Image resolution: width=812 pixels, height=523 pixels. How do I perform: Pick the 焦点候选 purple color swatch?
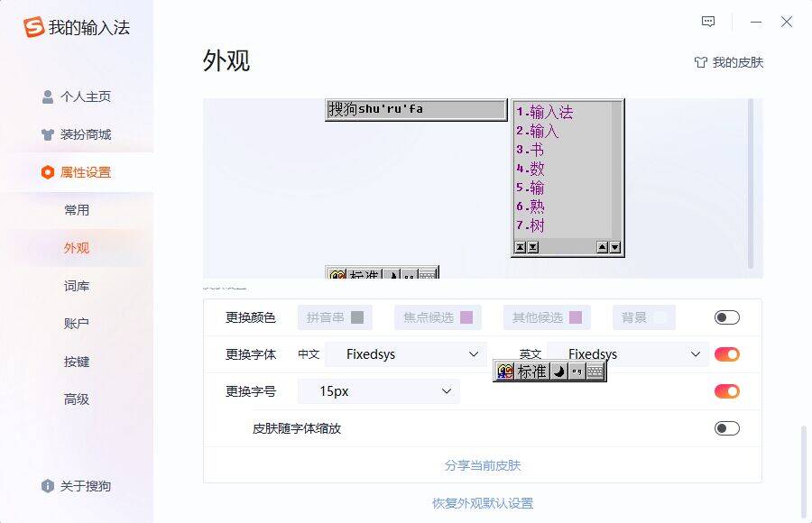tap(466, 317)
